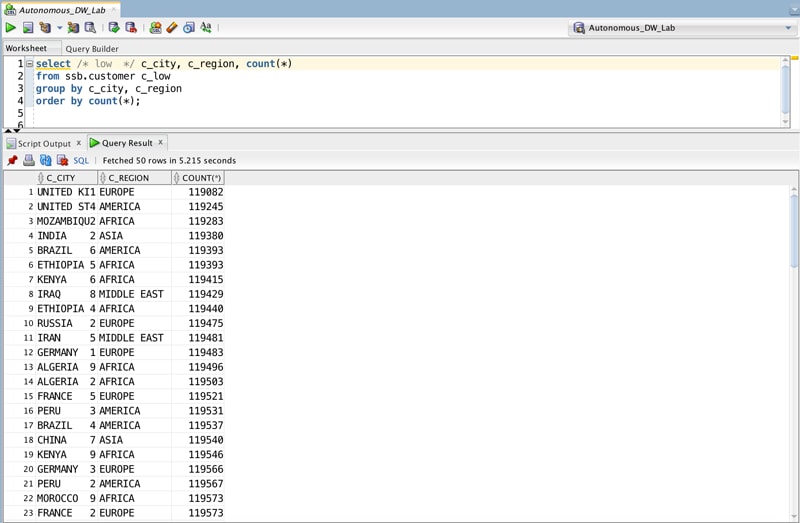Screen dimensions: 800x523
Task: Switch to the Query Builder tab
Action: (x=92, y=48)
